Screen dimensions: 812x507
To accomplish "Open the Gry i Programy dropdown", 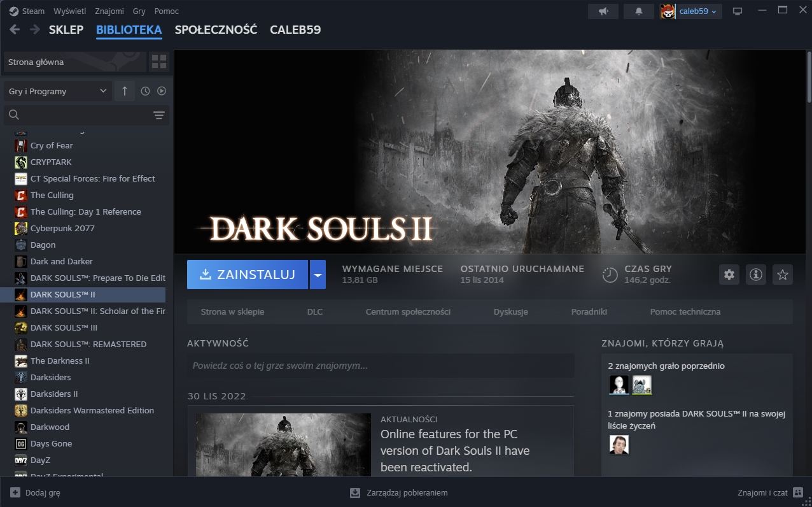I will pos(58,91).
